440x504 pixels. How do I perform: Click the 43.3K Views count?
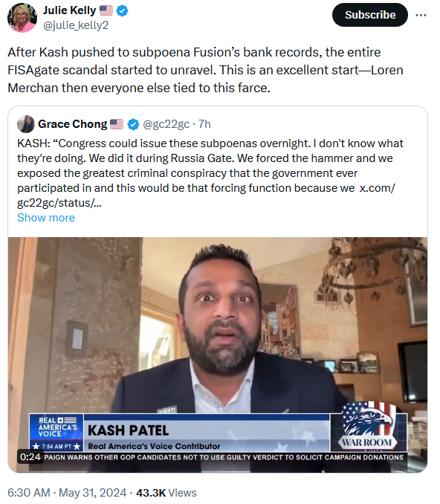coord(166,493)
